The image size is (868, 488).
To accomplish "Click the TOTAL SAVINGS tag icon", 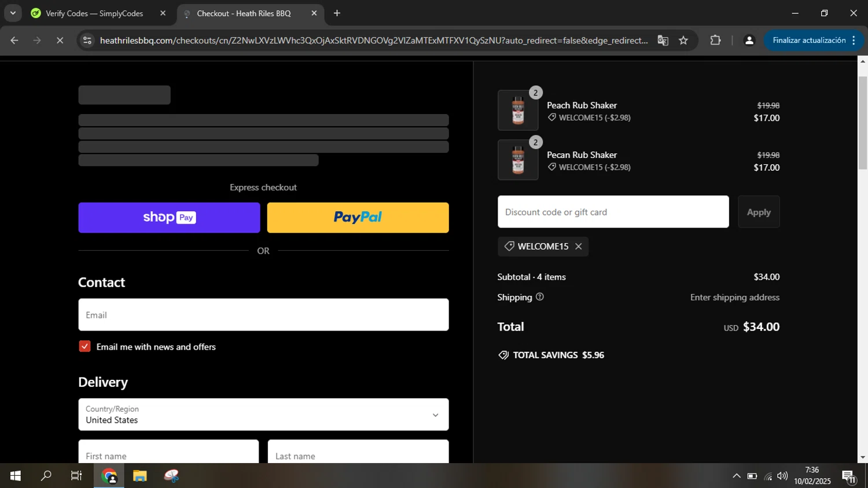I will [x=503, y=355].
